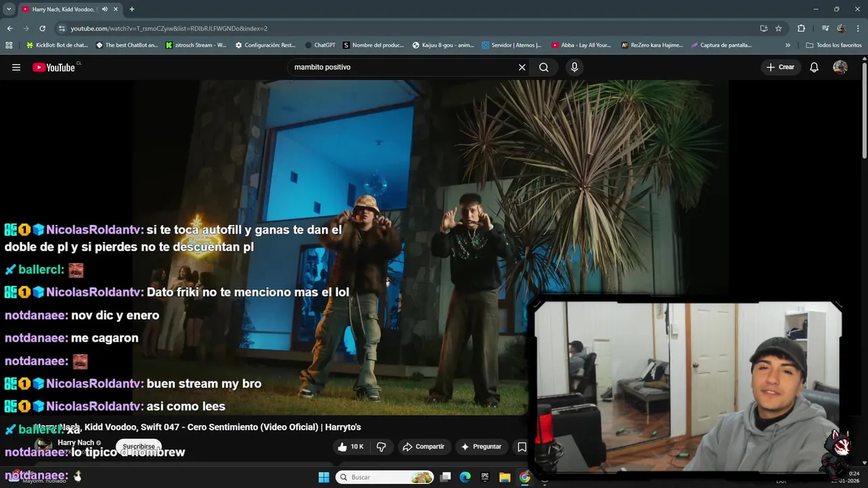Open Epic Games Launcher from taskbar
The image size is (868, 488).
485,477
